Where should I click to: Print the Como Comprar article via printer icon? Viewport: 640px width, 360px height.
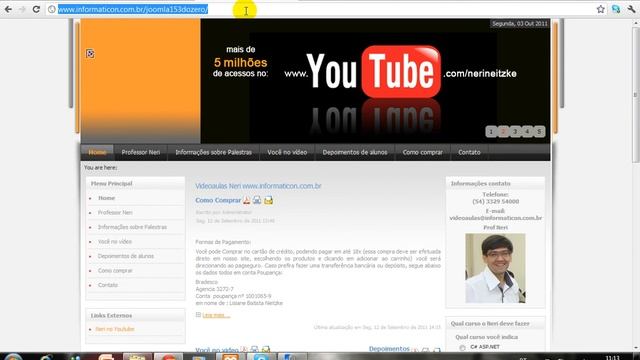click(x=257, y=200)
